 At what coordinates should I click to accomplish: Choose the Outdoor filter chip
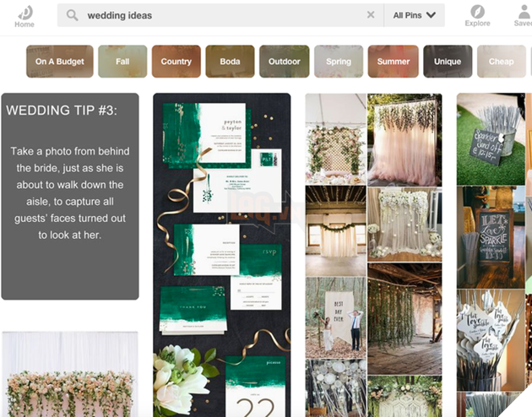(x=284, y=62)
